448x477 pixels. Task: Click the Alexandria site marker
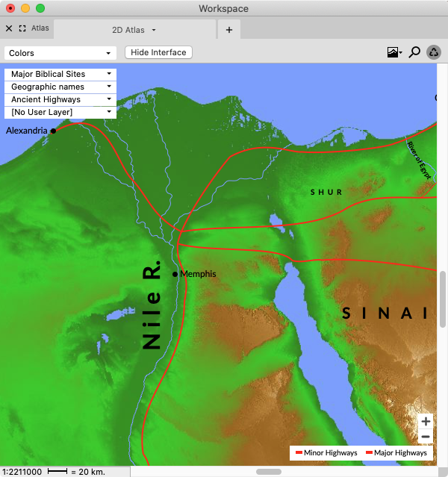tap(53, 131)
